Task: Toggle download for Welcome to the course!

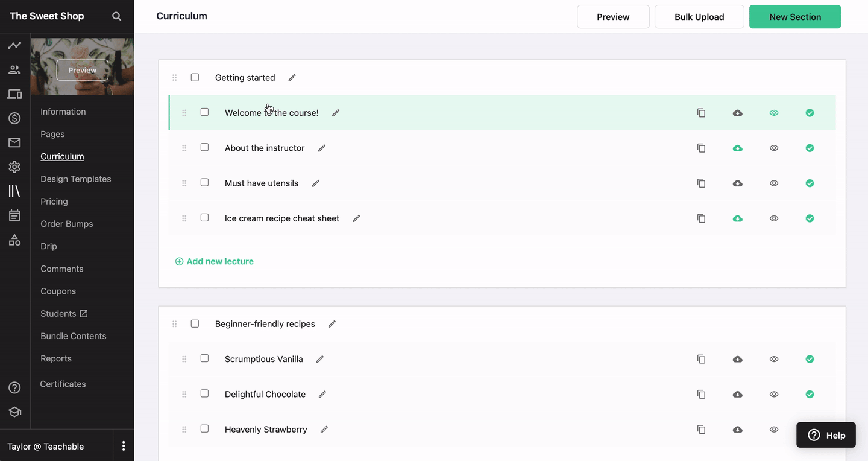Action: tap(738, 113)
